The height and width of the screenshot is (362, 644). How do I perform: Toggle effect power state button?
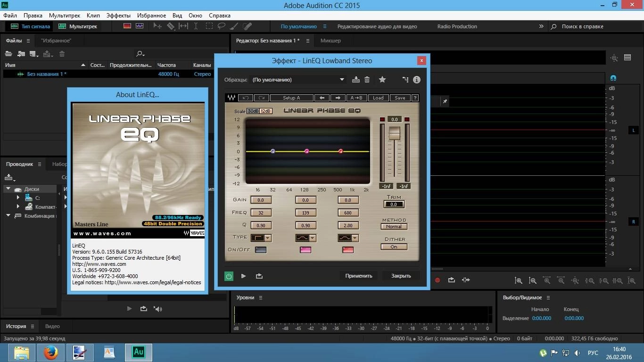pyautogui.click(x=229, y=276)
